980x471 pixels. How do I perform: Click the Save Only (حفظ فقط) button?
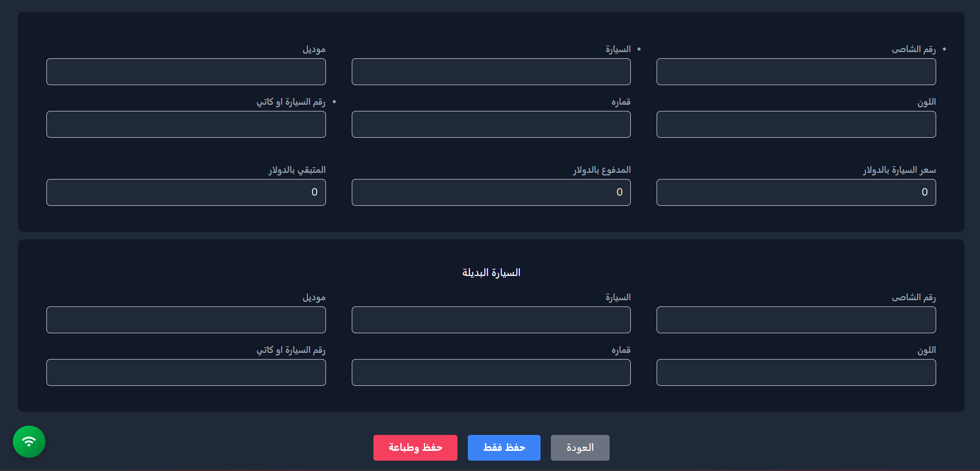(503, 447)
